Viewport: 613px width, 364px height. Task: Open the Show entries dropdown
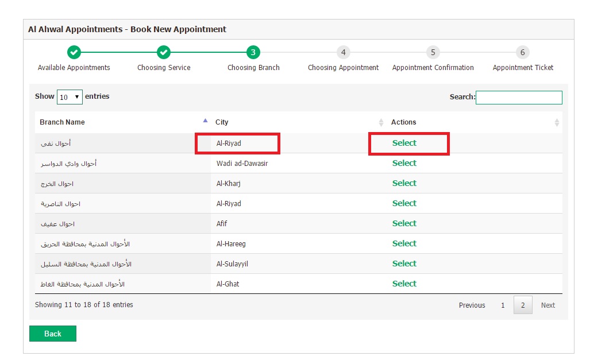pos(70,97)
